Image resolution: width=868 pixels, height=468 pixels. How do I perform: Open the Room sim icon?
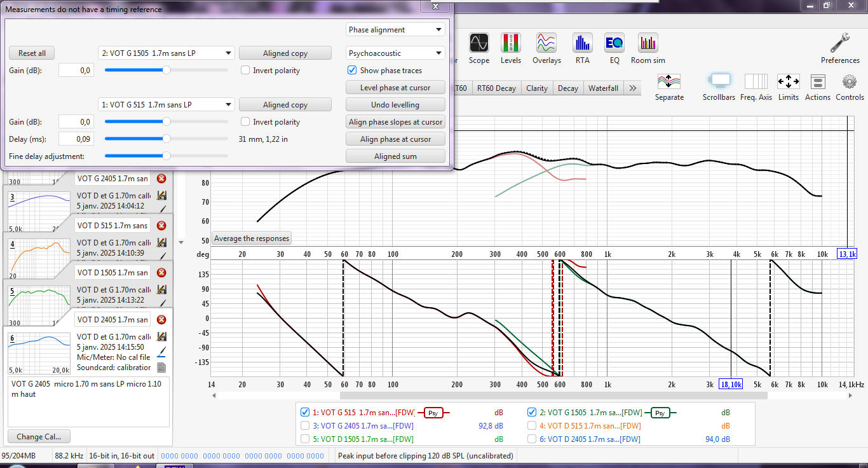648,43
